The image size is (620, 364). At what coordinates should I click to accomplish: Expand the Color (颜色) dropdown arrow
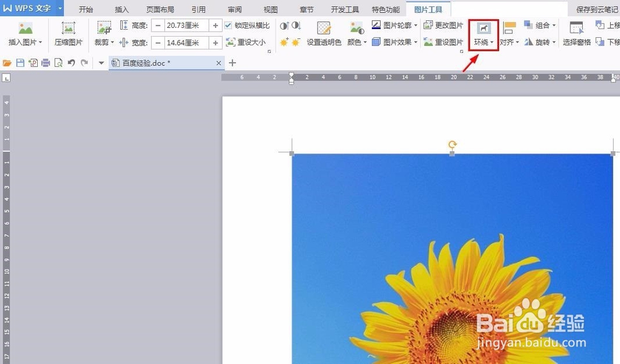[x=365, y=42]
